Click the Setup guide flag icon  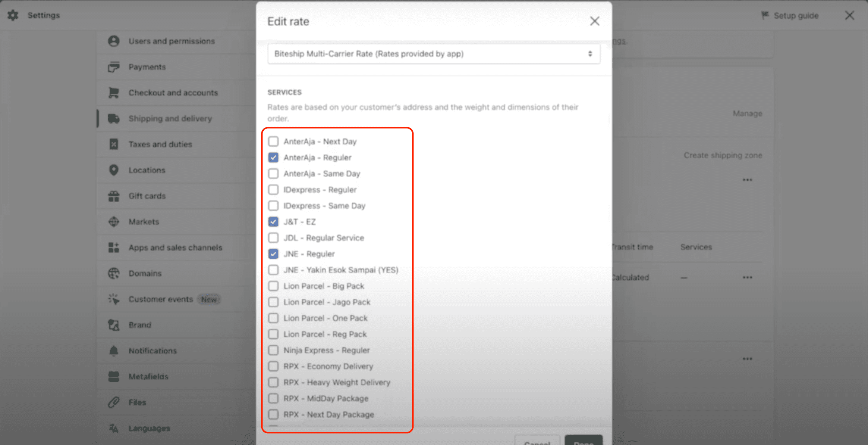[x=765, y=15]
